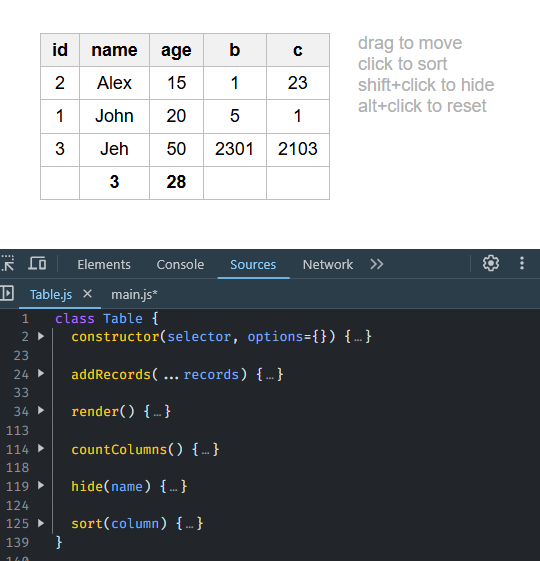Image resolution: width=540 pixels, height=561 pixels.
Task: Click the 'class Table {' code line
Action: pos(107,318)
